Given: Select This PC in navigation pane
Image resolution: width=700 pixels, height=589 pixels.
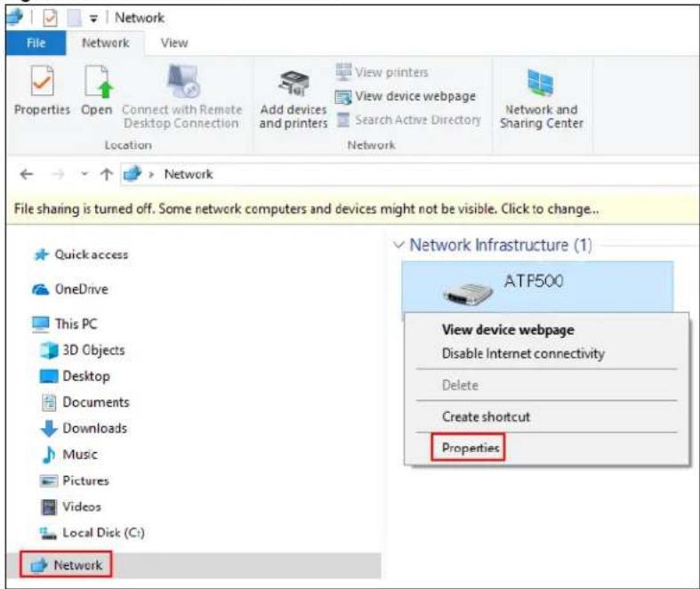Looking at the screenshot, I should click(x=65, y=324).
